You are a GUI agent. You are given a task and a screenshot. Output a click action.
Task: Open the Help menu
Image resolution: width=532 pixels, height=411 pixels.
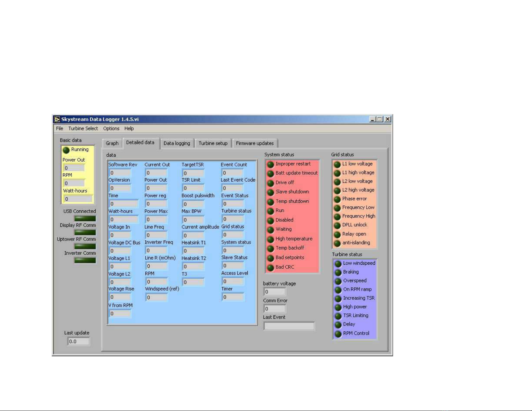coord(129,129)
